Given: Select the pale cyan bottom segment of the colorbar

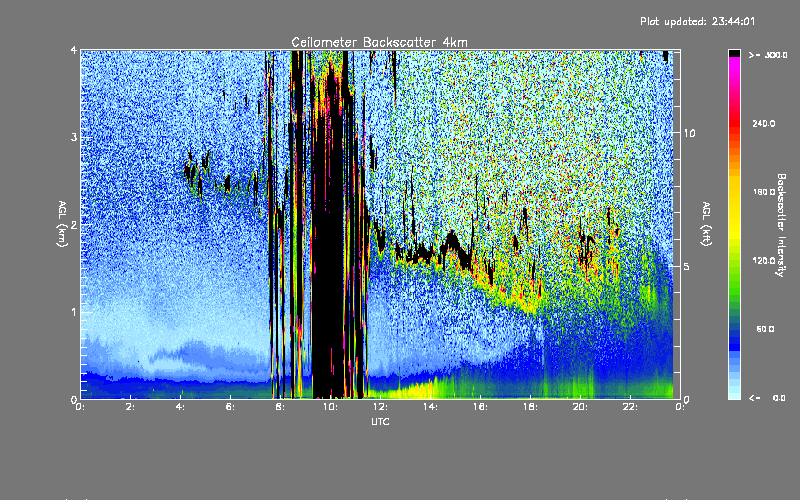Looking at the screenshot, I should [734, 394].
